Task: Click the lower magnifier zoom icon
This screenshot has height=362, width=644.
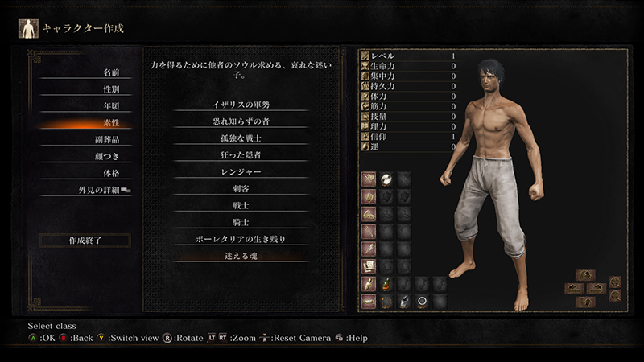Action: tap(615, 295)
